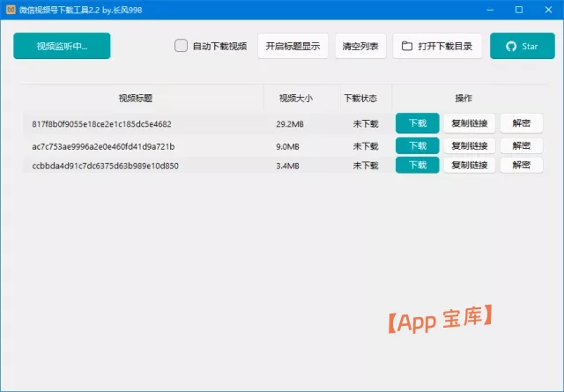Click the 29.2MB size cell
The width and height of the screenshot is (564, 392).
point(290,124)
